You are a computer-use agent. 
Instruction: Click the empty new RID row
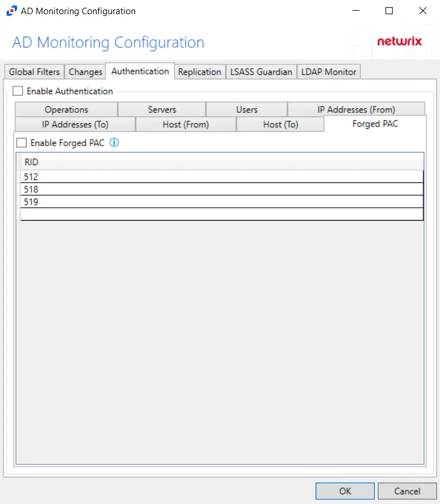coord(221,214)
